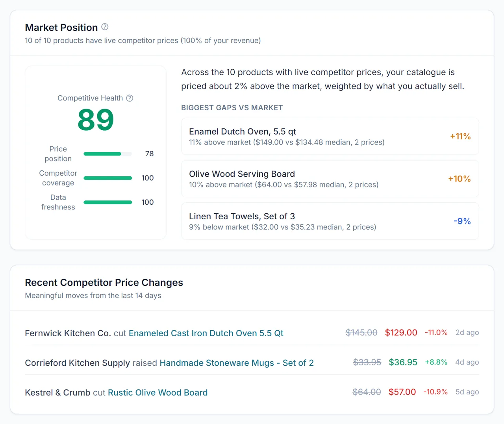Open the Handmade Stoneware Mugs - Set of 2 link
504x424 pixels.
[x=237, y=363]
